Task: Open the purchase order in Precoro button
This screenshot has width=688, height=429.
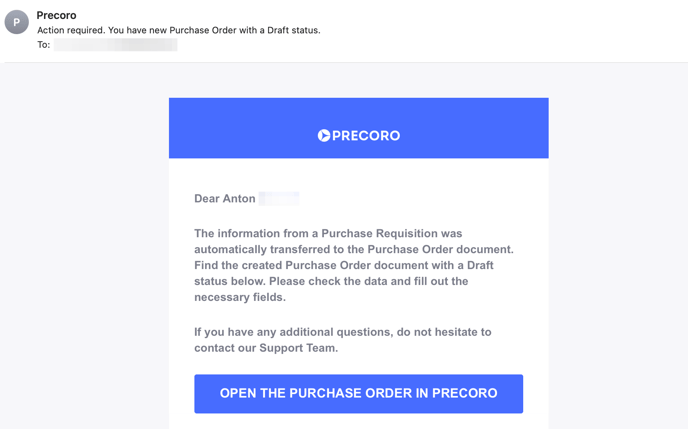Action: (x=358, y=393)
